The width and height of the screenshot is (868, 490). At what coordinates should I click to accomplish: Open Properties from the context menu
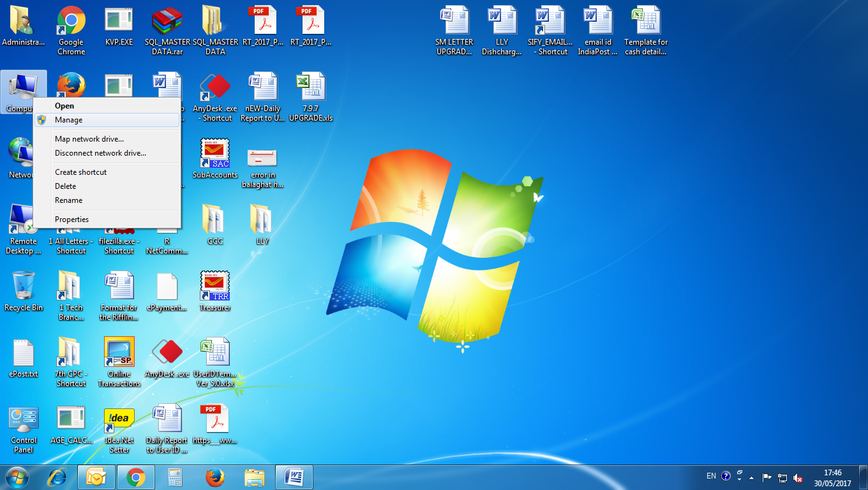[107, 219]
